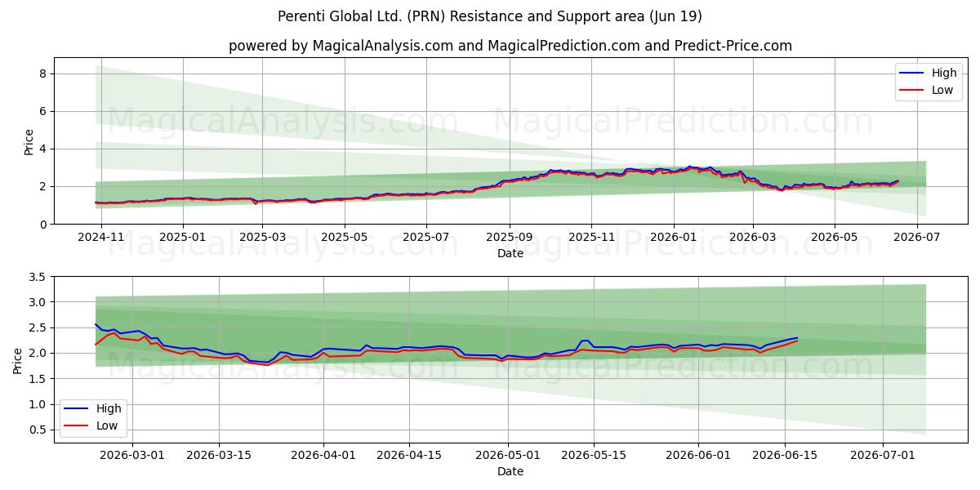Image resolution: width=980 pixels, height=490 pixels.
Task: Click the '2024-11' tick label on the top chart
Action: [x=101, y=238]
